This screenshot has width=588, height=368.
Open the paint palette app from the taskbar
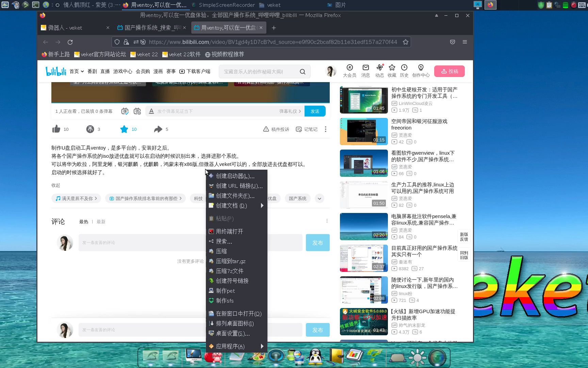point(258,357)
